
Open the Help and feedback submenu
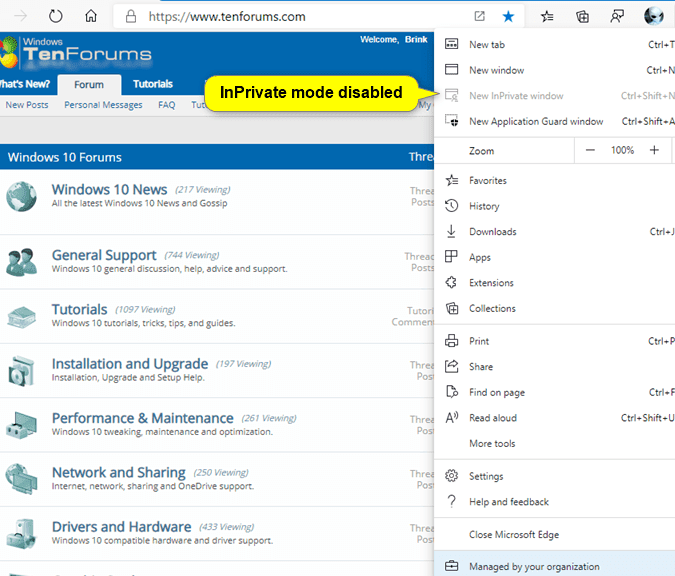tap(554, 502)
